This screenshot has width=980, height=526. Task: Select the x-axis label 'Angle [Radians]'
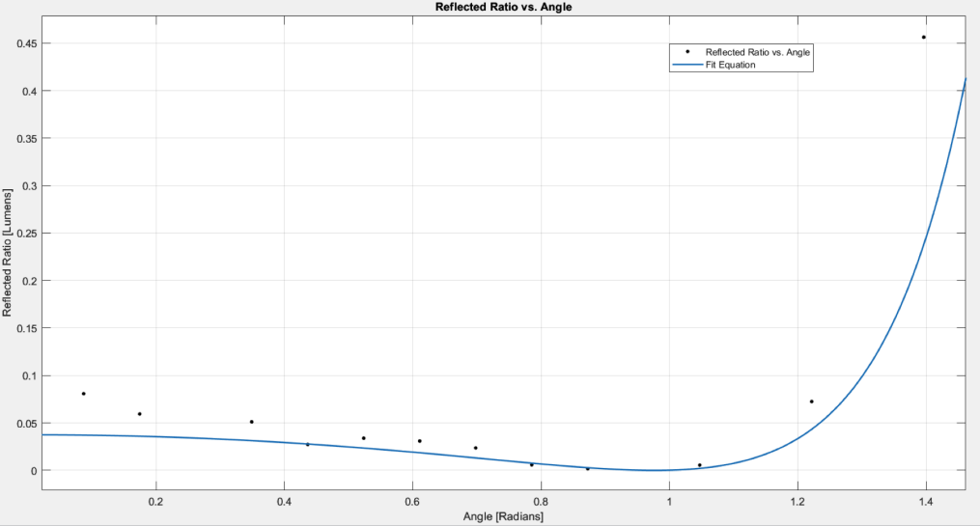[502, 516]
